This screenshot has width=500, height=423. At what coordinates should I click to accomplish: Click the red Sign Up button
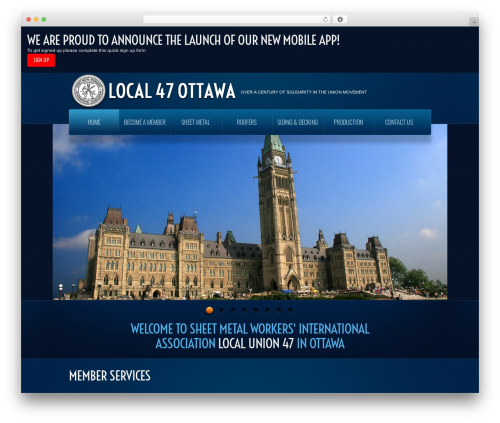41,60
